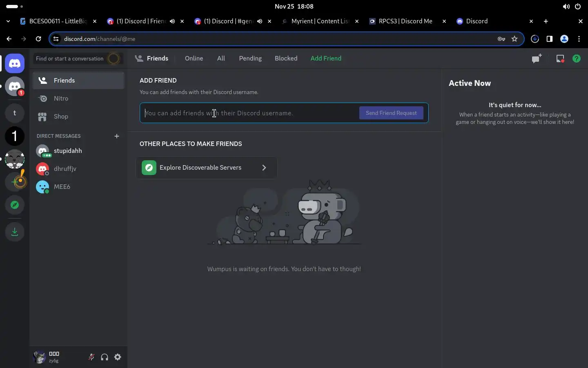Open Explore Discoverable Servers card
The width and height of the screenshot is (588, 368).
(207, 168)
